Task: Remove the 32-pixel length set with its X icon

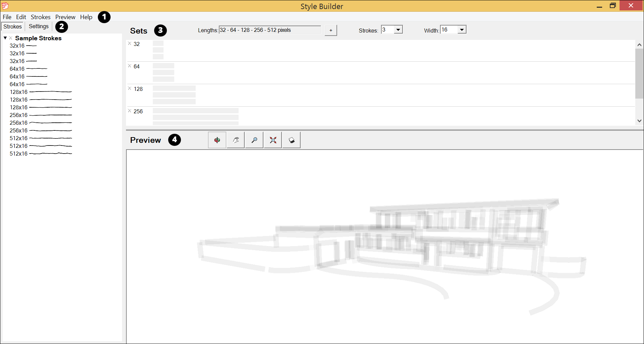Action: (130, 43)
